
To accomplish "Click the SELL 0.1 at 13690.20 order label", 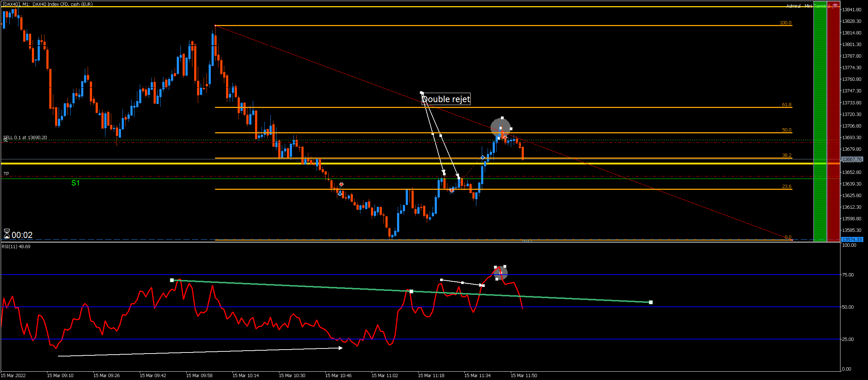I will tap(25, 138).
